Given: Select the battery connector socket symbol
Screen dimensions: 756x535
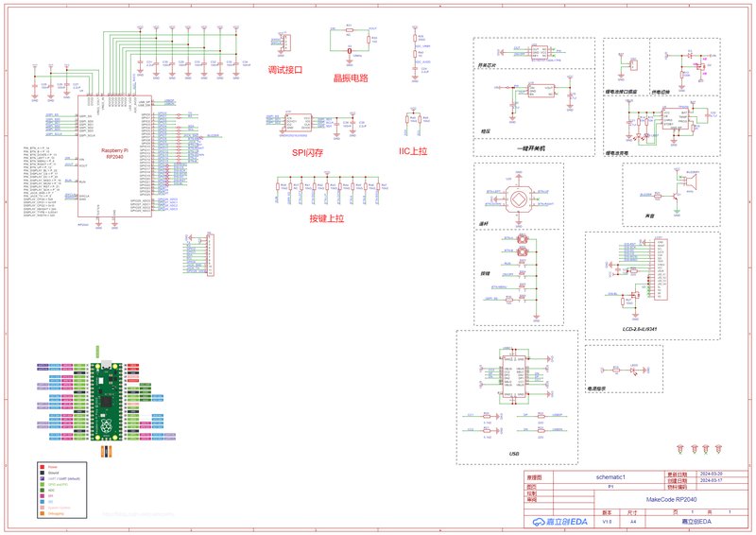Looking at the screenshot, I should point(634,64).
